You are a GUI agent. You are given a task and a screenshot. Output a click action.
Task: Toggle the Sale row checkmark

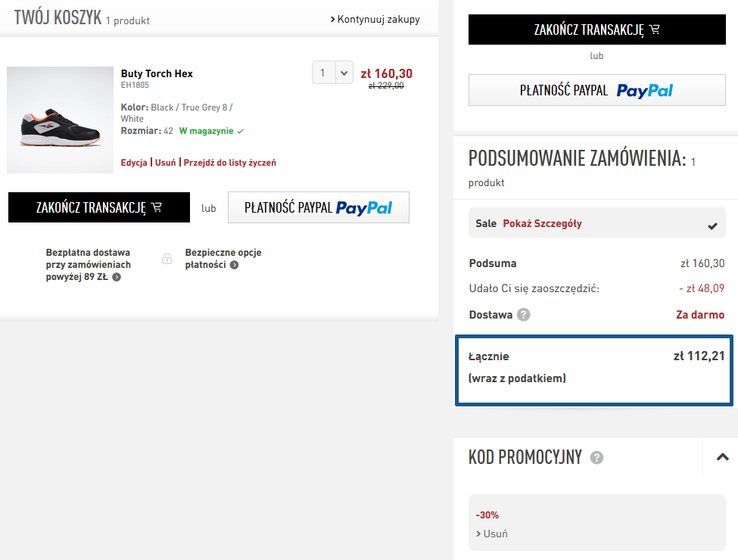(712, 226)
